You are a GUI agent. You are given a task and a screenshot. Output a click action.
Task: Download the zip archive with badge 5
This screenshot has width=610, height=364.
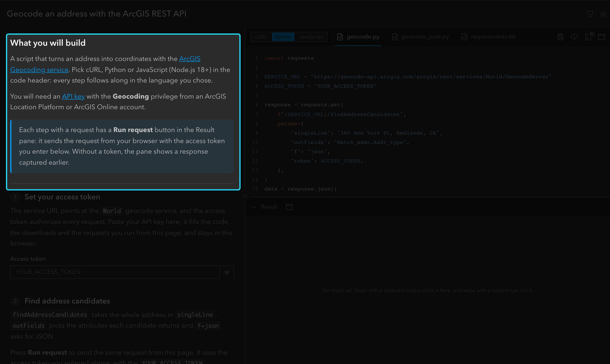tap(588, 37)
